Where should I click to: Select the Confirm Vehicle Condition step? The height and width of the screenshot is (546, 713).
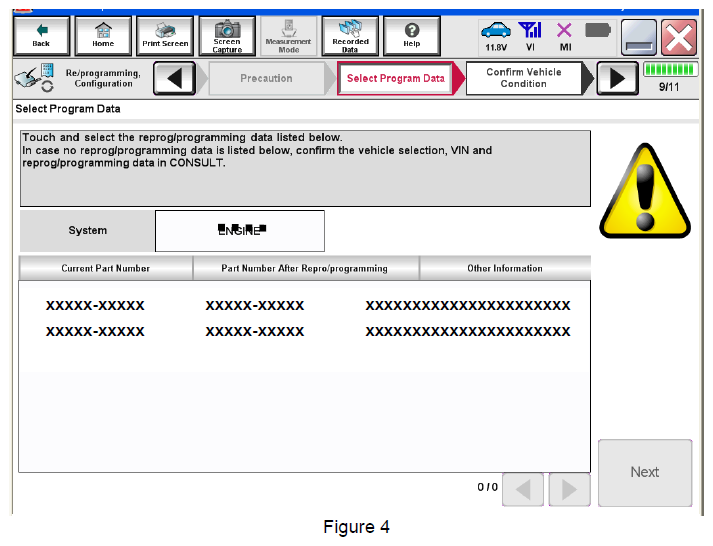click(x=524, y=79)
